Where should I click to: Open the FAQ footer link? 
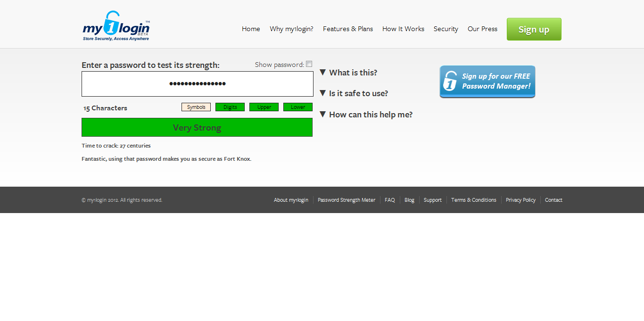click(389, 200)
